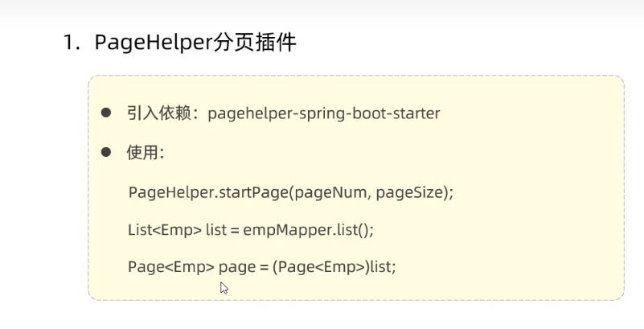The width and height of the screenshot is (644, 329).
Task: Select the pagehelper-spring-boot-starter dependency text
Action: [x=324, y=113]
